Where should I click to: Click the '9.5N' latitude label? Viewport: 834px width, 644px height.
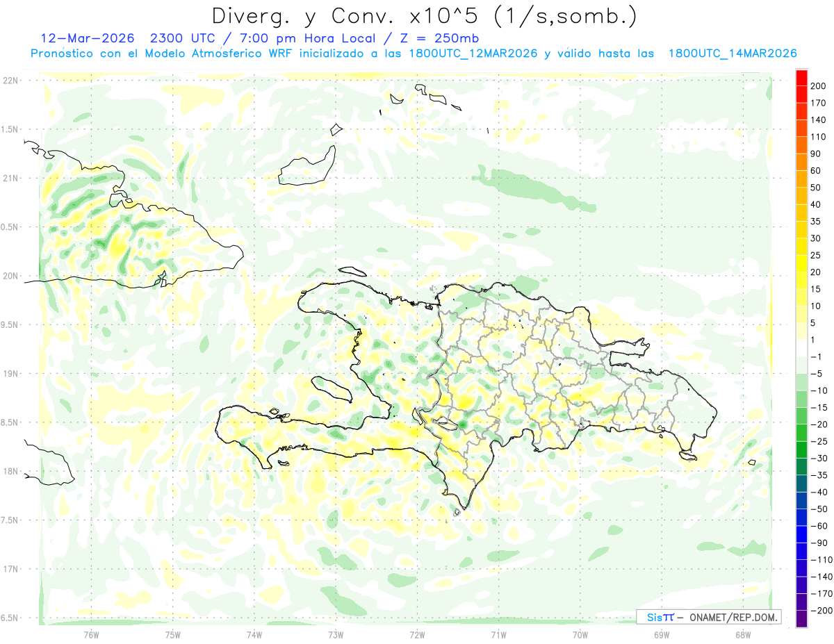pos(10,324)
